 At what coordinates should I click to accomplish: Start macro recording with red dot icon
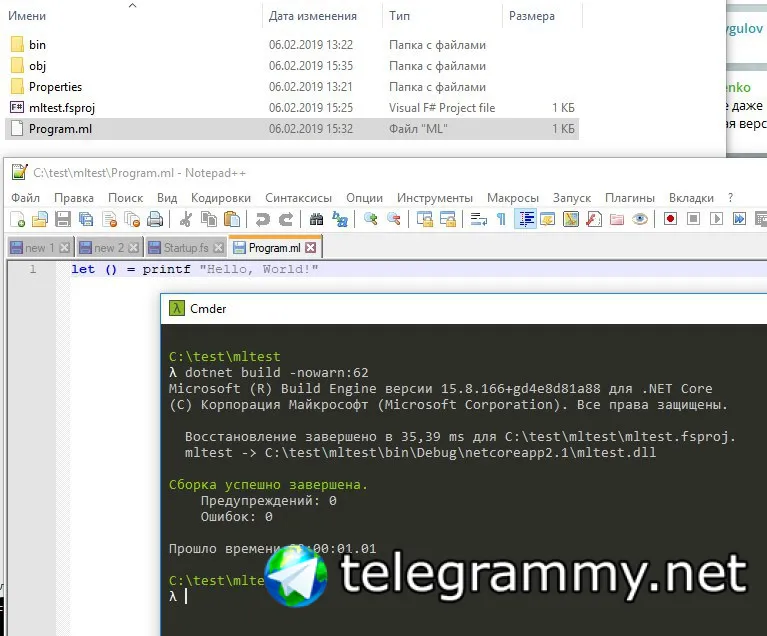pyautogui.click(x=671, y=219)
